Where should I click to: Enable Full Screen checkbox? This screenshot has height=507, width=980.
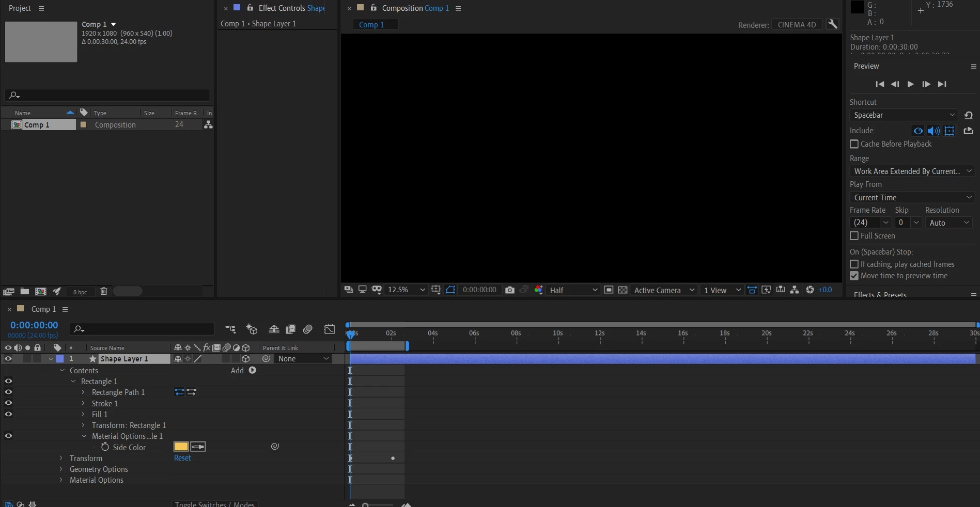[x=854, y=236]
